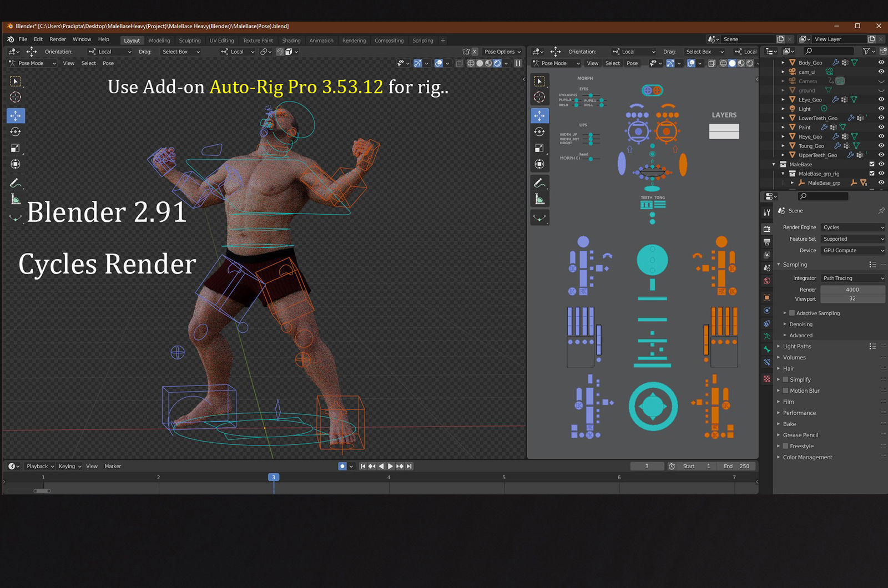Click the Blender logo menu icon
The image size is (888, 588).
tap(11, 39)
